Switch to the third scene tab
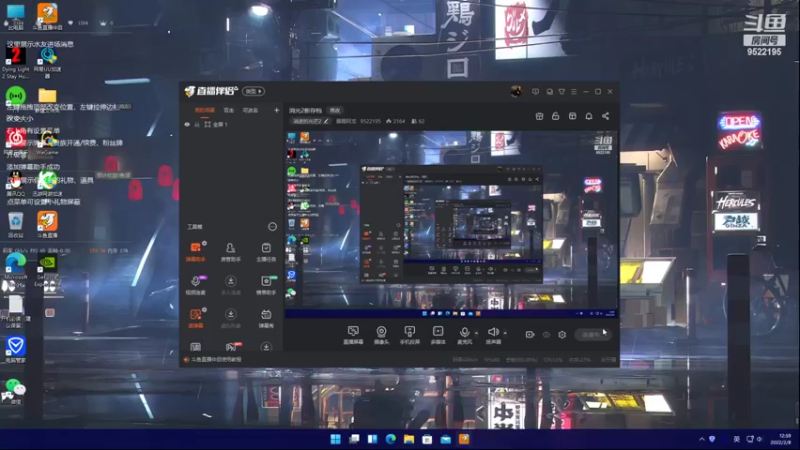Screen dimensions: 800x450 click(250, 110)
